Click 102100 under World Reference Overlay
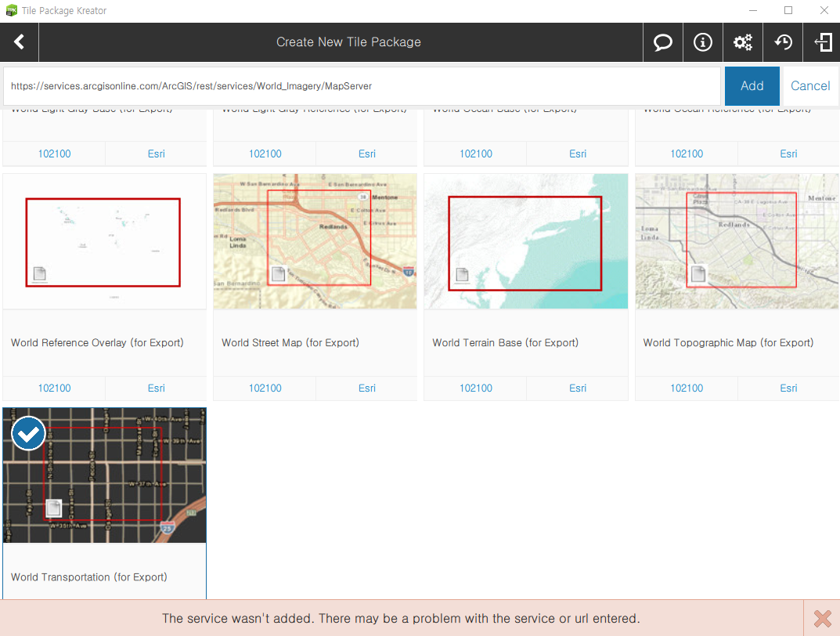 54,388
